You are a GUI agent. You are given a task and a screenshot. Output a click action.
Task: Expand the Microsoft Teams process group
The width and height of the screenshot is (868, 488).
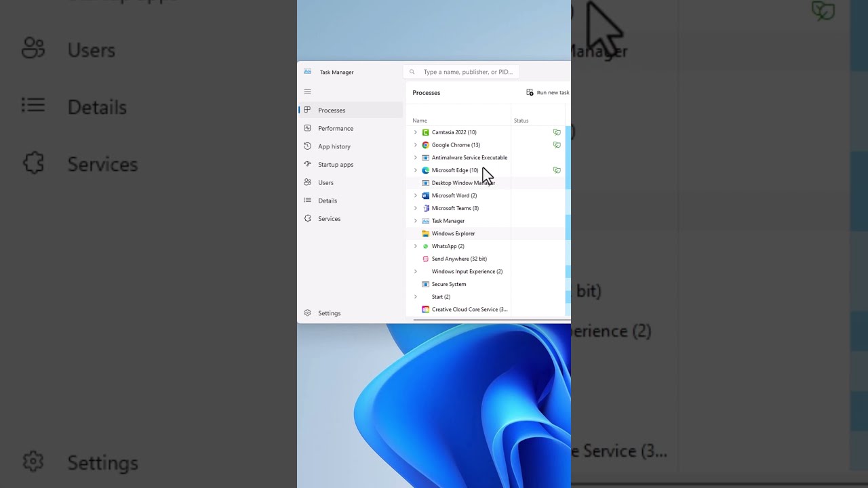[416, 208]
